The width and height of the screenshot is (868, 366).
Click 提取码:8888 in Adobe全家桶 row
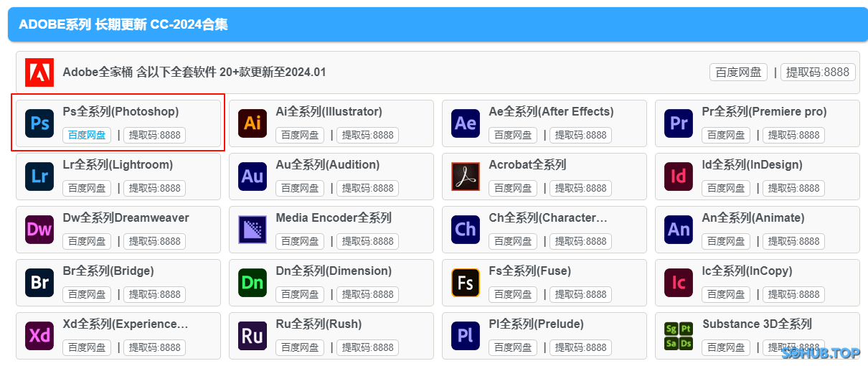[x=817, y=72]
